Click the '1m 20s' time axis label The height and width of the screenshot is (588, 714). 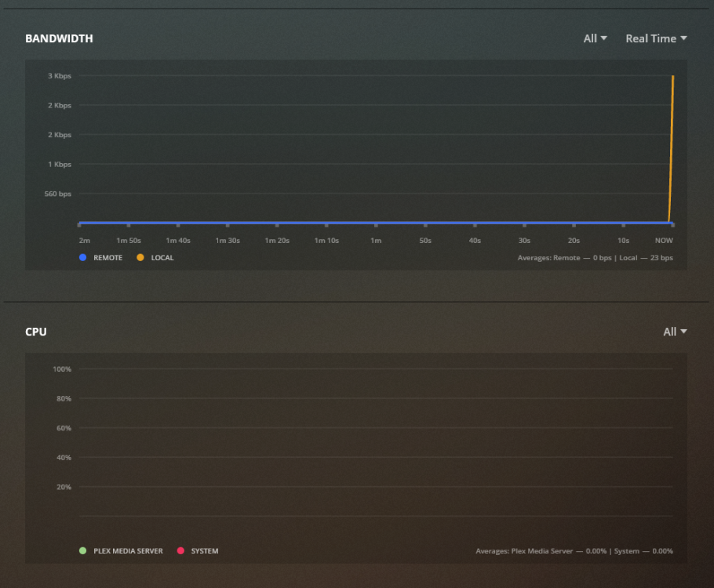click(277, 241)
